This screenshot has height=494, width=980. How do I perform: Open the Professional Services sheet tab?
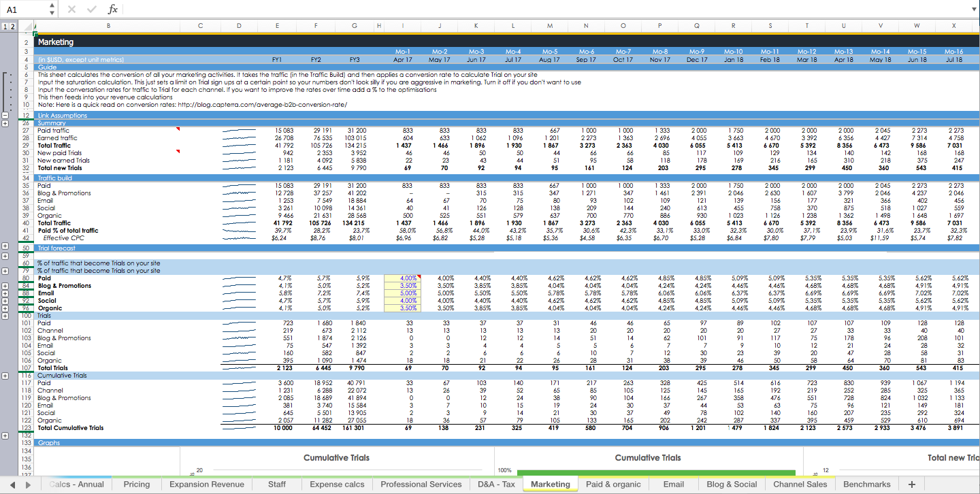(x=421, y=484)
